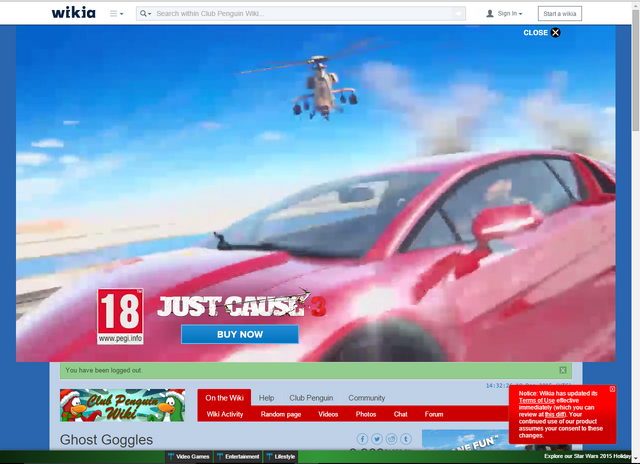This screenshot has height=464, width=640.
Task: Select the Club Penguin tab
Action: [x=311, y=398]
